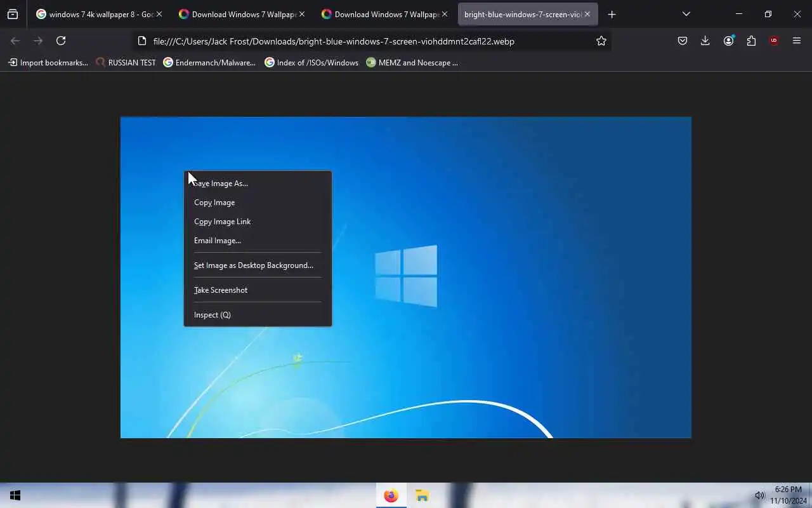Bookmark this page with the star icon
Screen dimensions: 812x508
pyautogui.click(x=601, y=41)
